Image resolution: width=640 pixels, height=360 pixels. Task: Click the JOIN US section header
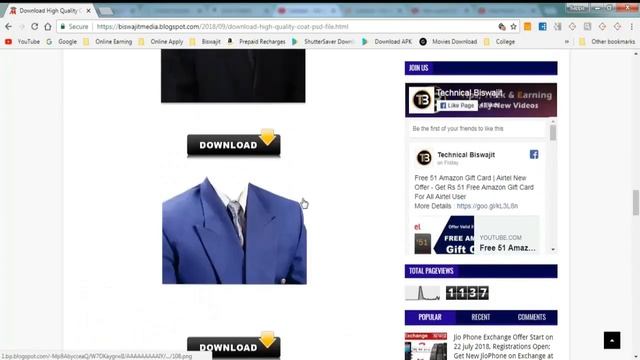(x=481, y=68)
